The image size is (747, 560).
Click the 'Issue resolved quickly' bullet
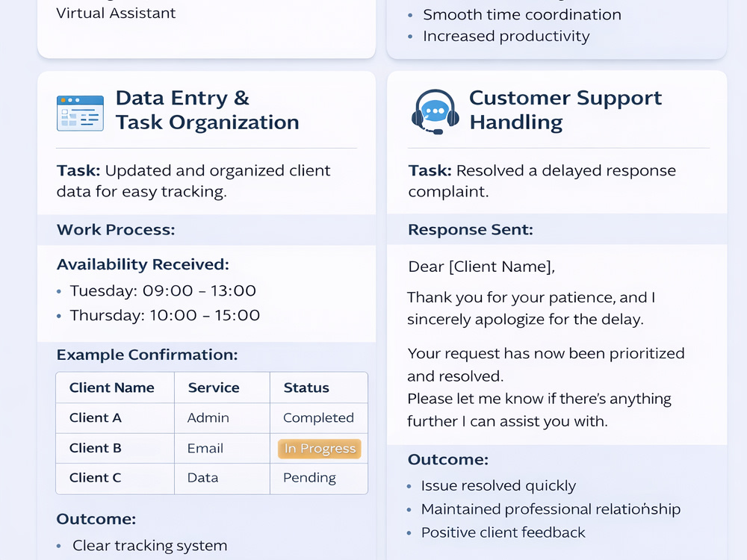pos(498,486)
